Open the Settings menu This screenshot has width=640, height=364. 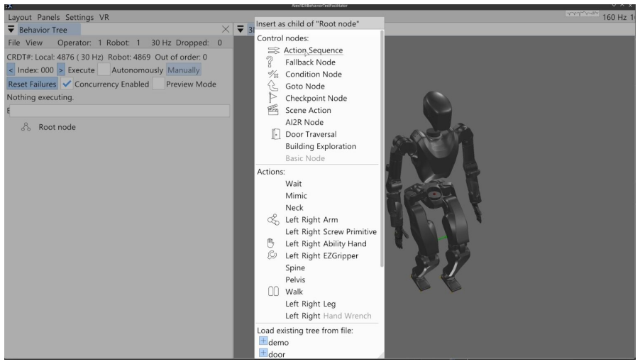pos(79,17)
